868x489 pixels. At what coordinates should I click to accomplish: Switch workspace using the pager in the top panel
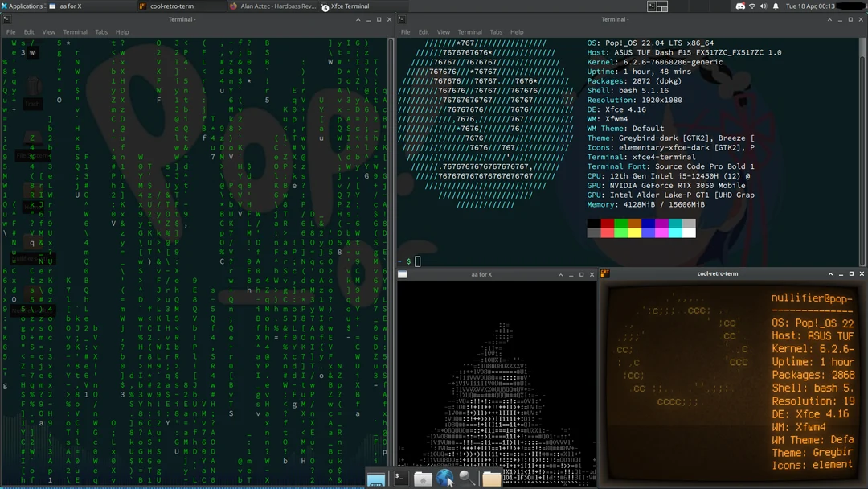(657, 6)
